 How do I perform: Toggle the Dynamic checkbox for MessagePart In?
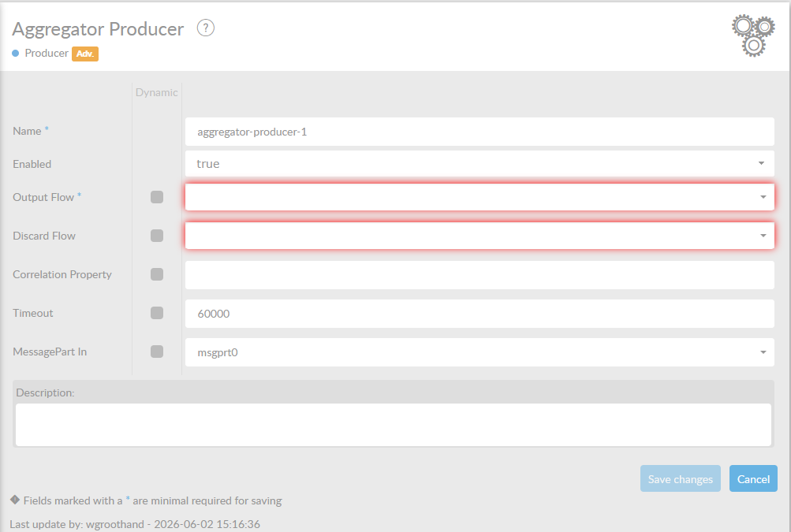(157, 352)
